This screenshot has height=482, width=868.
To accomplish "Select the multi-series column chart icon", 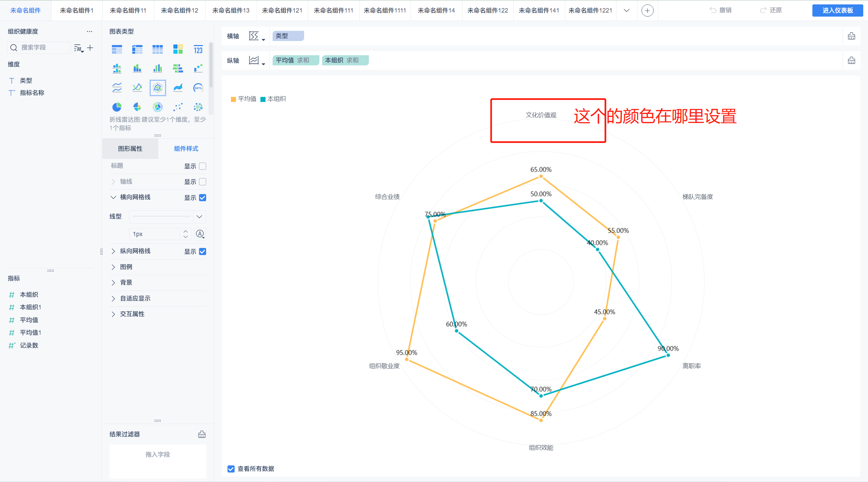I will click(x=158, y=68).
